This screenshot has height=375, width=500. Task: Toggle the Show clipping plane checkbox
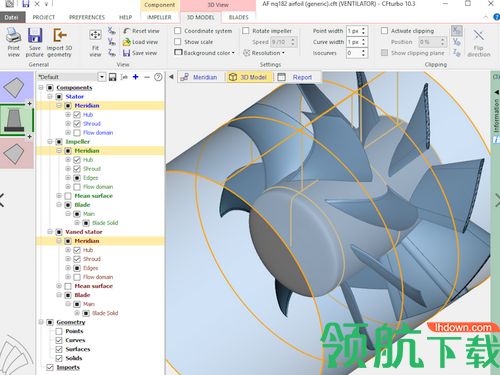click(x=384, y=53)
